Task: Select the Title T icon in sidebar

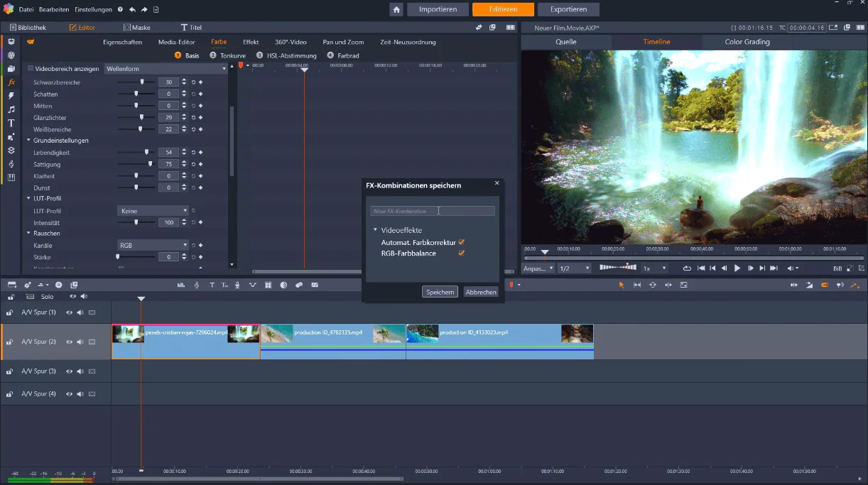Action: 11,123
